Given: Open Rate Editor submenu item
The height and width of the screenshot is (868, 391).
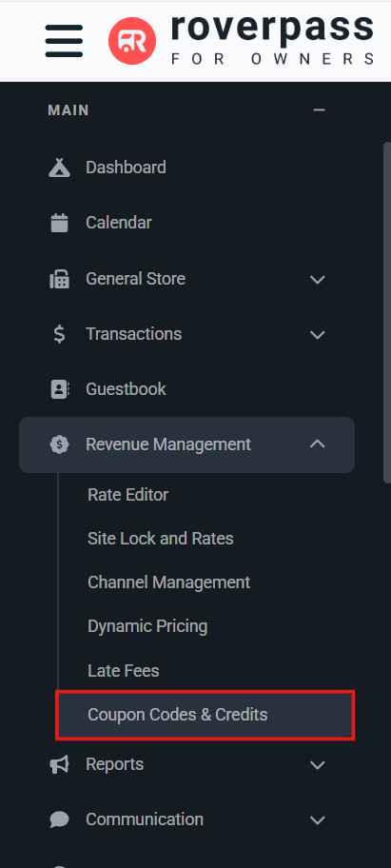Looking at the screenshot, I should click(x=127, y=494).
